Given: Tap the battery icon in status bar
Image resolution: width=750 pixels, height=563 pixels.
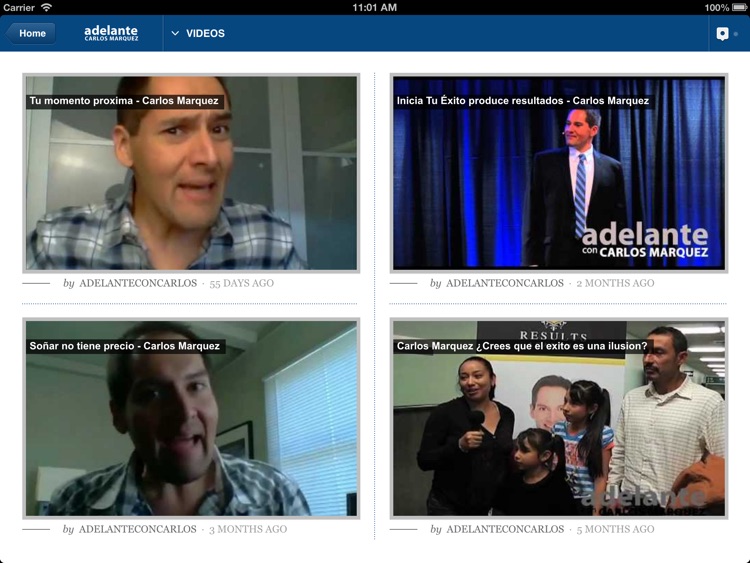Looking at the screenshot, I should [739, 7].
